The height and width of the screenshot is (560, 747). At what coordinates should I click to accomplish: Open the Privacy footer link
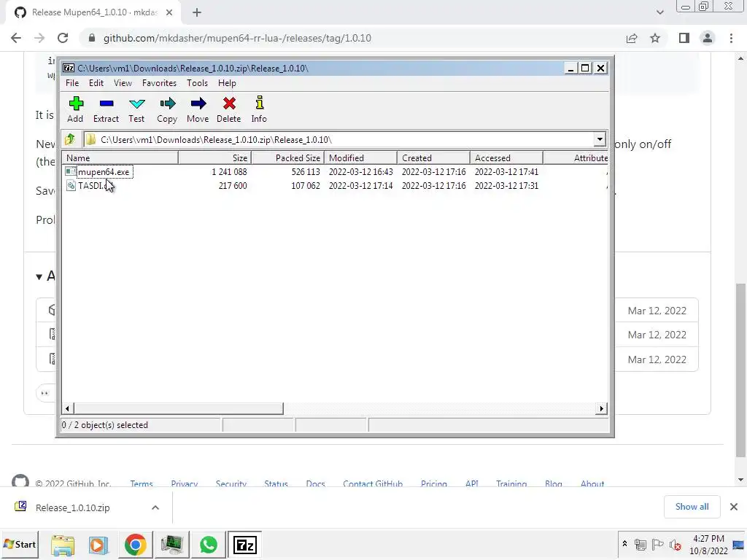click(185, 483)
